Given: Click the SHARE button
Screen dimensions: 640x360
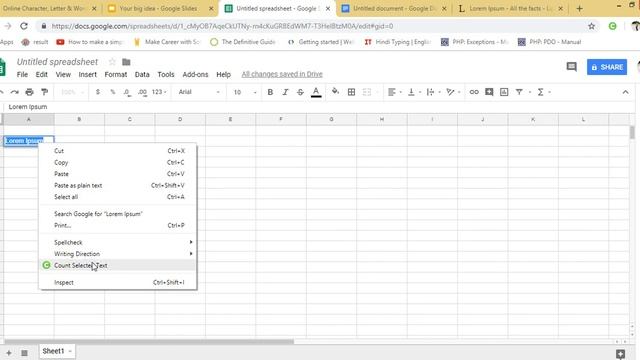Looking at the screenshot, I should [x=607, y=67].
